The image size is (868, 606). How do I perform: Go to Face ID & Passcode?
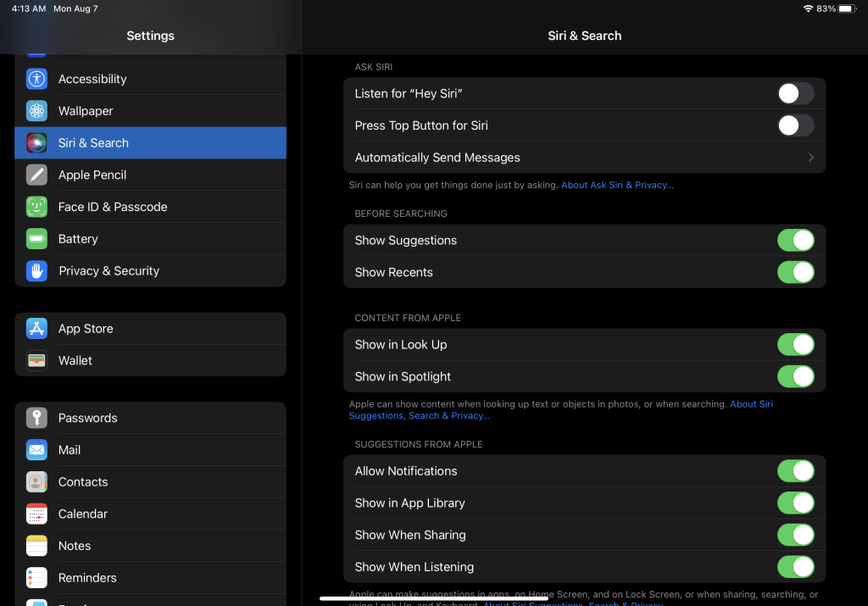click(151, 207)
